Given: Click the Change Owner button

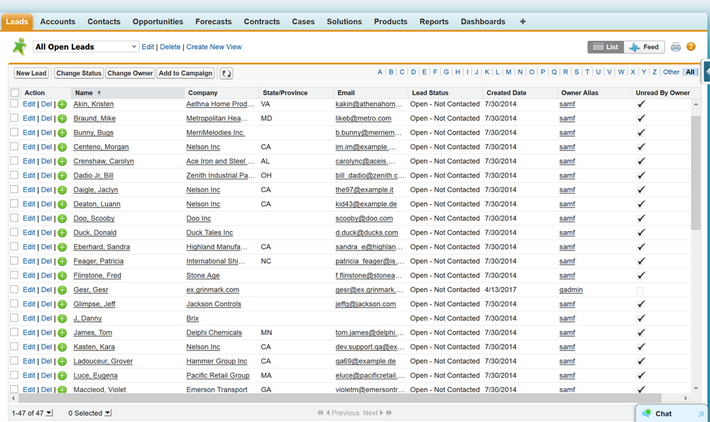Looking at the screenshot, I should (x=130, y=73).
